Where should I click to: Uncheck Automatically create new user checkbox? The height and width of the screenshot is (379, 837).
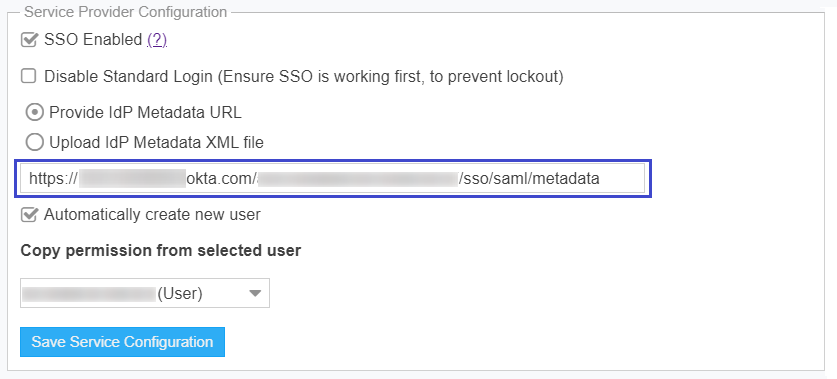coord(29,215)
